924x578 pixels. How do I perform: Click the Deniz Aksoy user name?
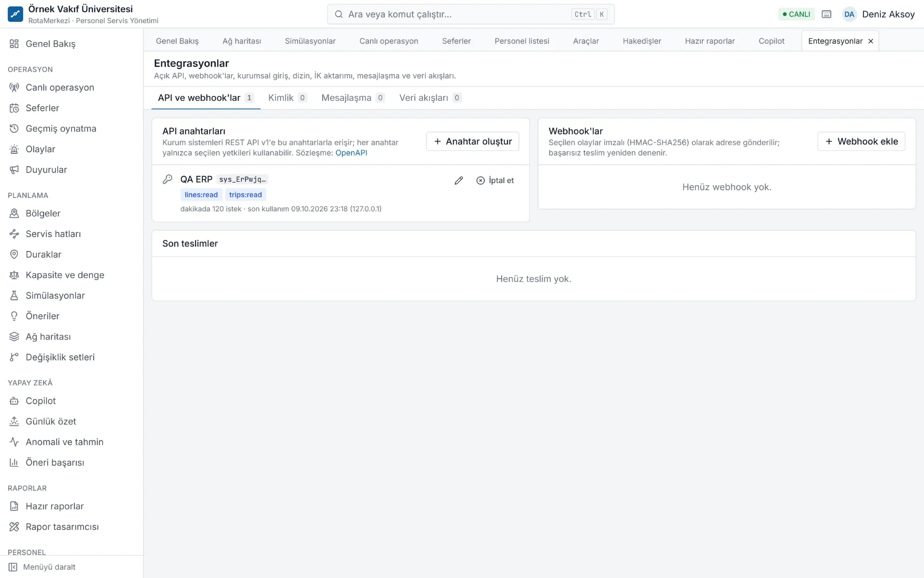point(888,14)
